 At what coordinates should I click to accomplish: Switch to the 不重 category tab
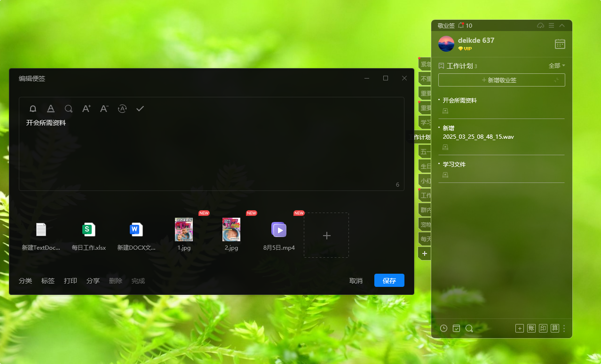pos(425,79)
